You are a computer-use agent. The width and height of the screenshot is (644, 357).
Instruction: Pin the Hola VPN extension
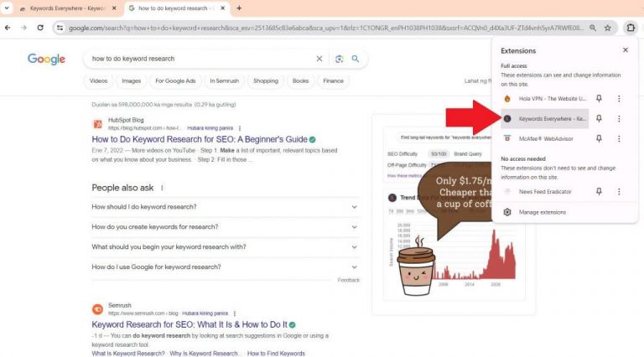(599, 99)
